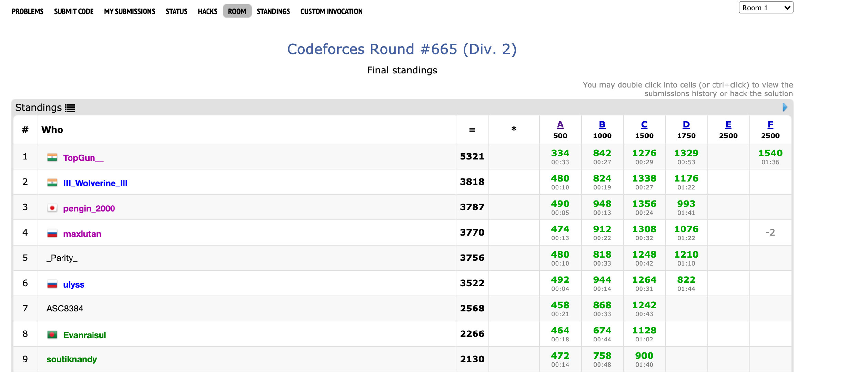Screen dimensions: 868x372
Task: Open problem F link
Action: pos(770,124)
